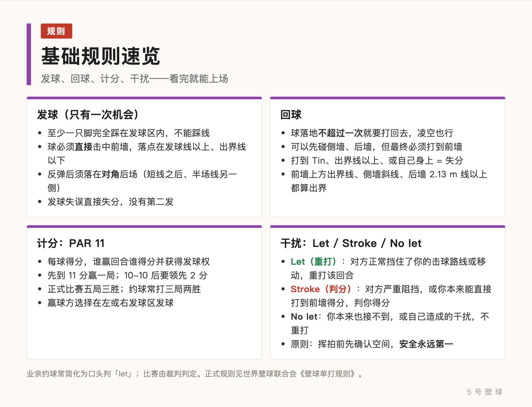Click line 赢球方选择在左或右发球区发球
Viewport: 532px width, 407px height.
[110, 303]
